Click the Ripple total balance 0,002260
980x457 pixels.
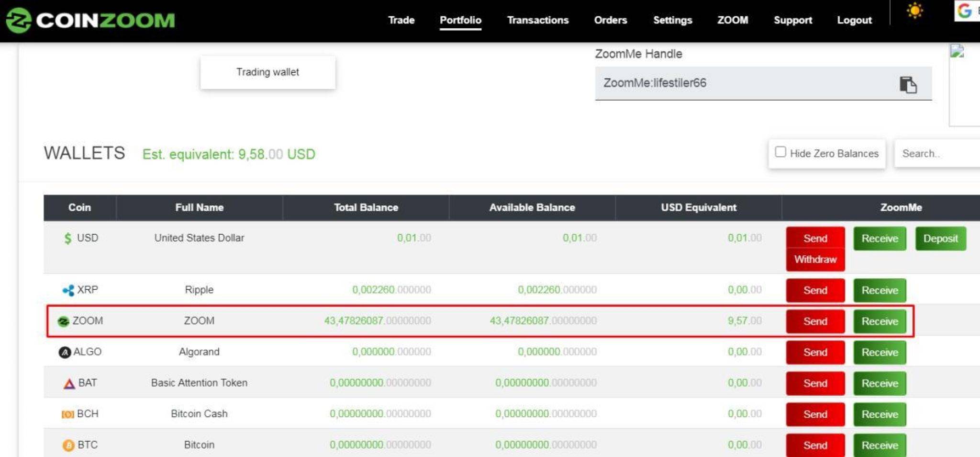(x=391, y=290)
